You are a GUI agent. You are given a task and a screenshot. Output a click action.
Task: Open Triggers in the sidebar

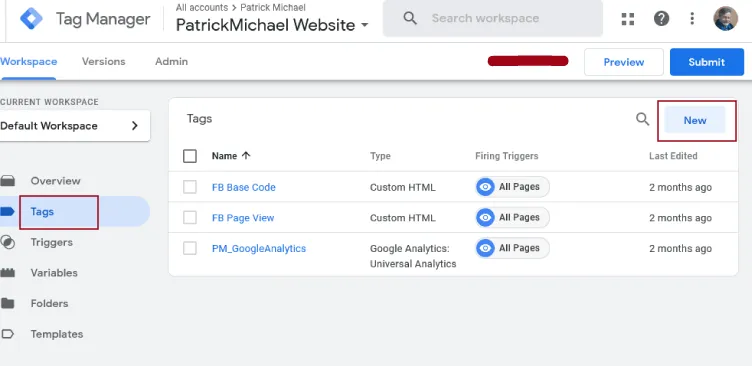coord(52,242)
